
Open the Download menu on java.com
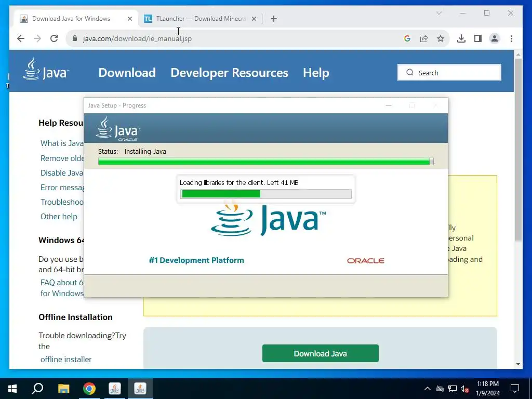click(x=127, y=73)
